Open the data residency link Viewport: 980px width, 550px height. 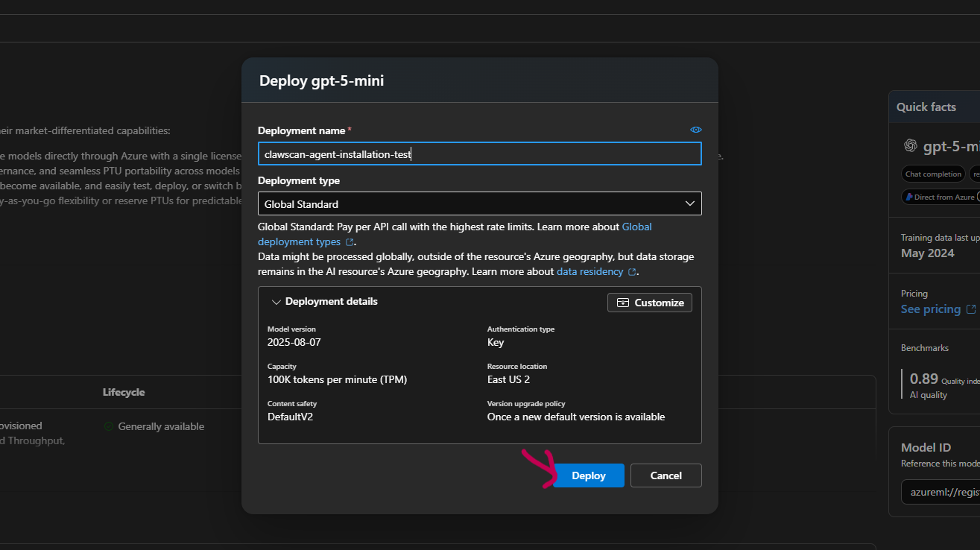click(589, 272)
